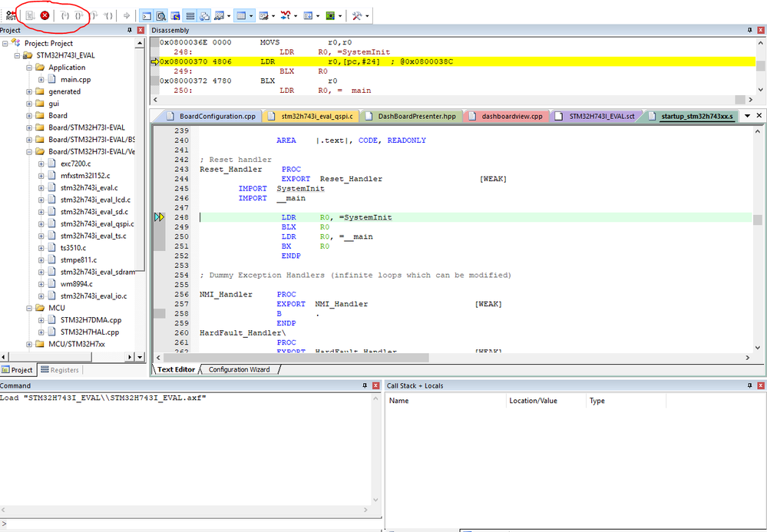Image resolution: width=767 pixels, height=532 pixels.
Task: Open the Toolbox icon
Action: [357, 15]
